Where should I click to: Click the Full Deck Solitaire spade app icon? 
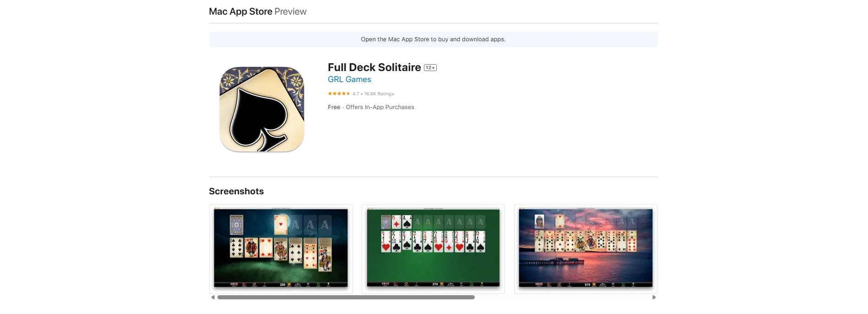pos(262,109)
